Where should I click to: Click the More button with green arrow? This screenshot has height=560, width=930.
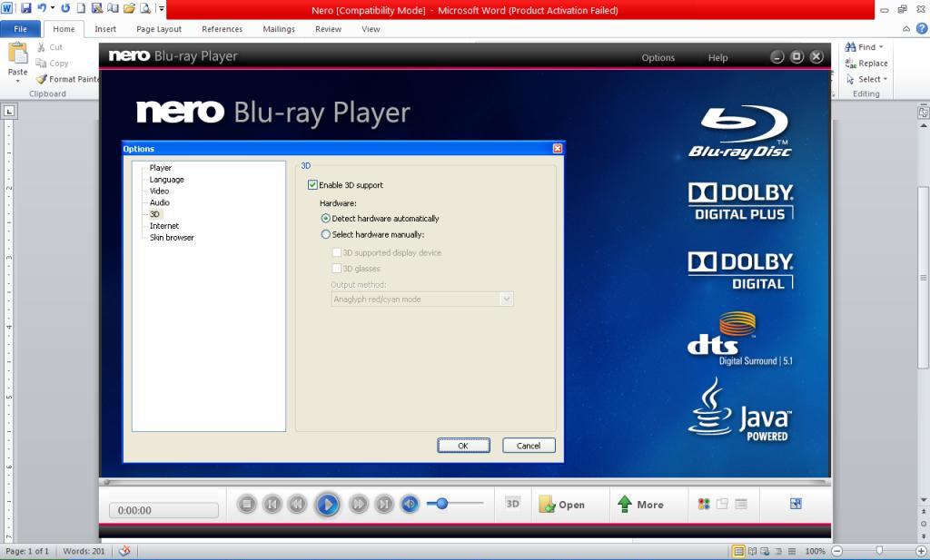640,505
